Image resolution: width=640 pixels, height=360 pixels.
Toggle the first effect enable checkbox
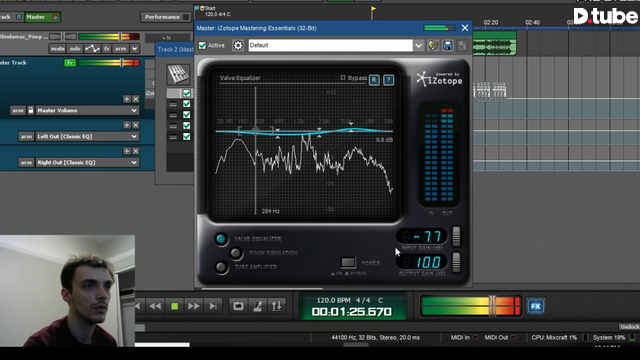coord(187,93)
